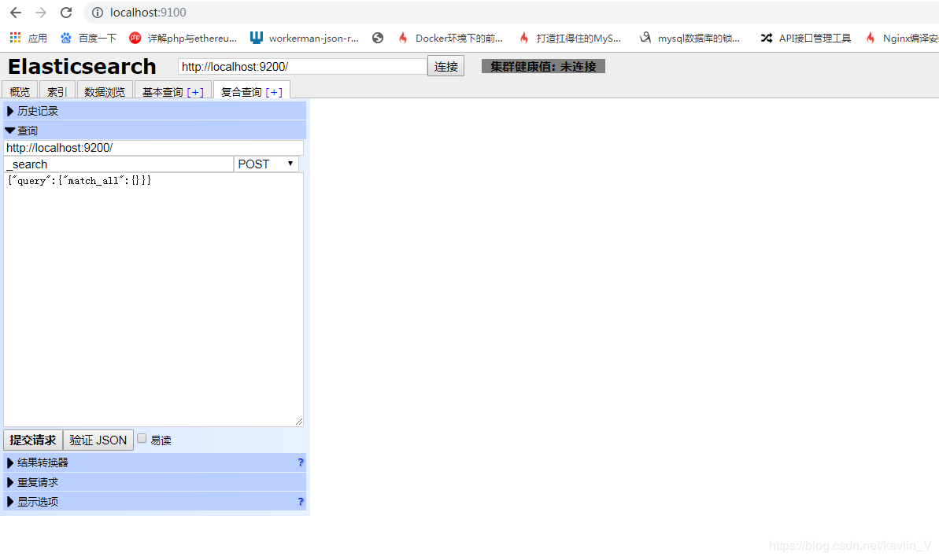Collapse the 查询 section
The image size is (939, 560).
click(154, 131)
